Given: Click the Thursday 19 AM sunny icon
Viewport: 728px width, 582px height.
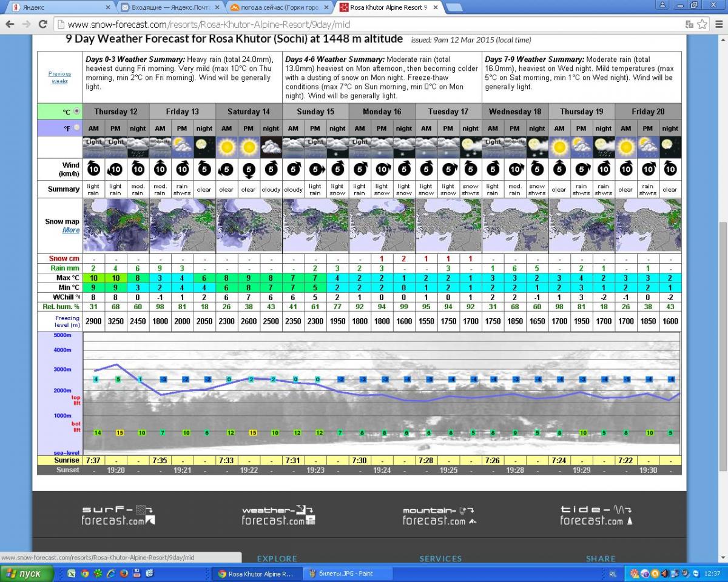Looking at the screenshot, I should [559, 147].
